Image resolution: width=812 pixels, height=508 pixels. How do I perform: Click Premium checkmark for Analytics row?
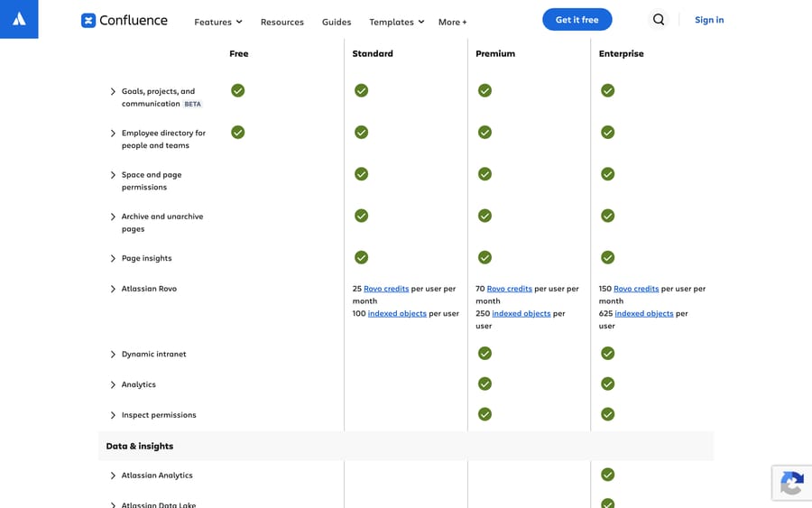pyautogui.click(x=484, y=383)
